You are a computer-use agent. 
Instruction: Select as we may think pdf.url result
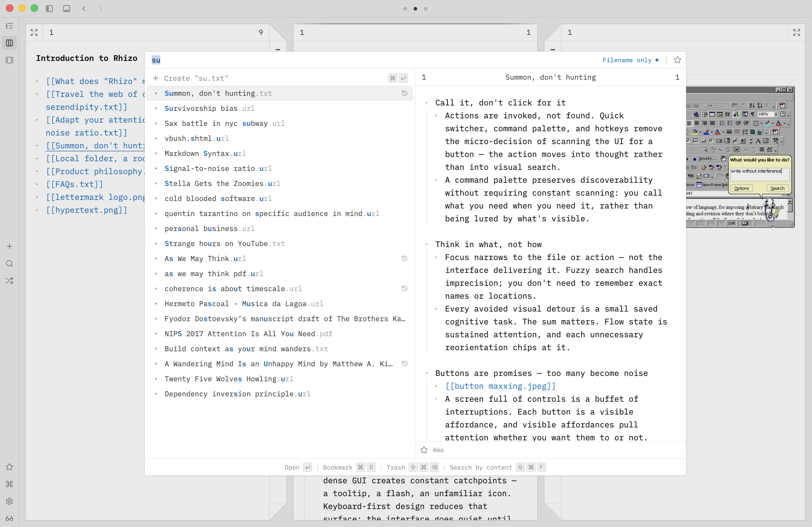(x=280, y=274)
